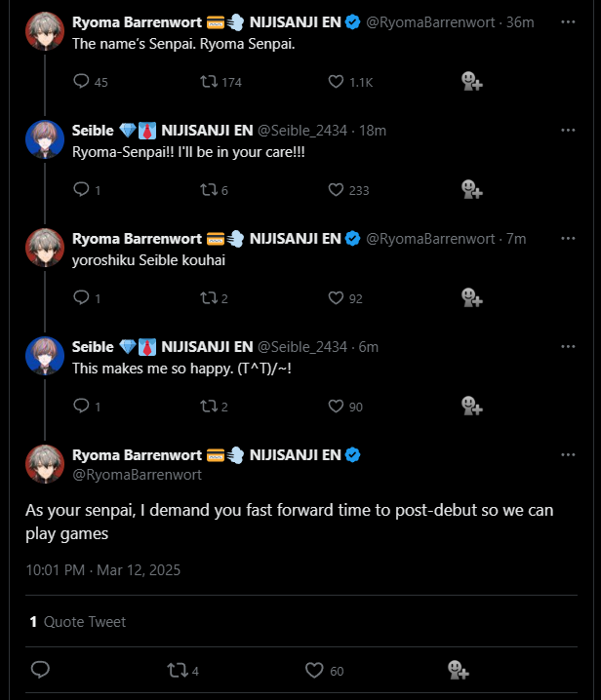601x700 pixels.
Task: Retweet the main 'As your senpai' tweet
Action: (x=176, y=670)
